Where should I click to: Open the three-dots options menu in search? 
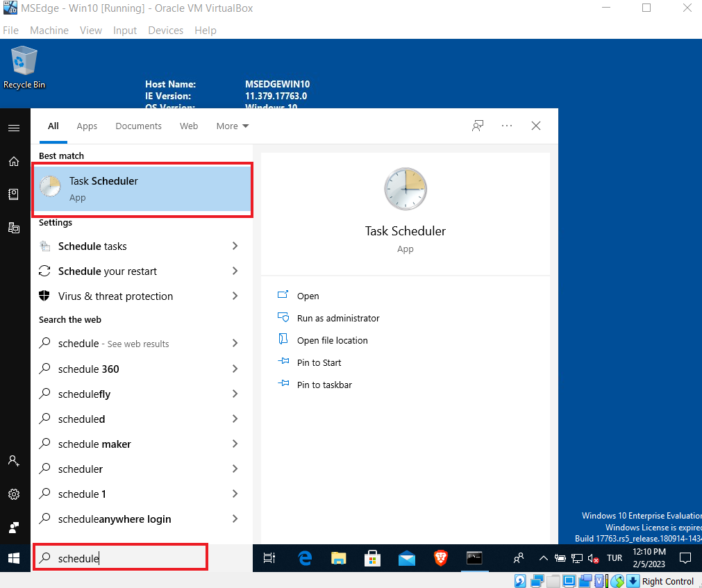pos(507,126)
